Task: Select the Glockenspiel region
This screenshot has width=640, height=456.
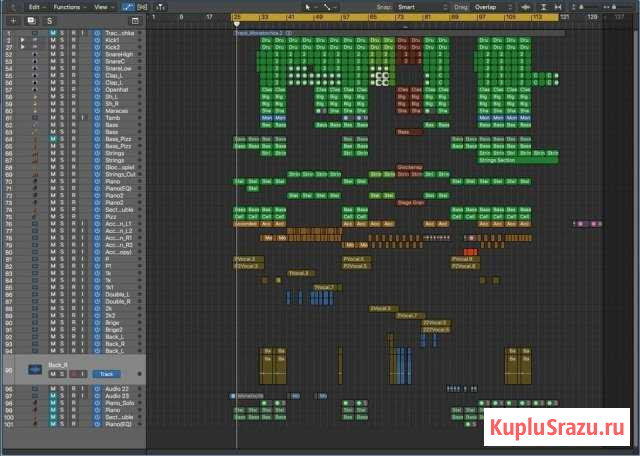Action: tap(409, 167)
